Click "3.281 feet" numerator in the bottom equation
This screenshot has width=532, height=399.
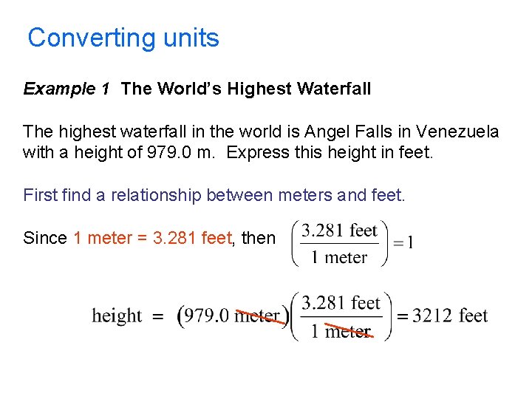[341, 303]
